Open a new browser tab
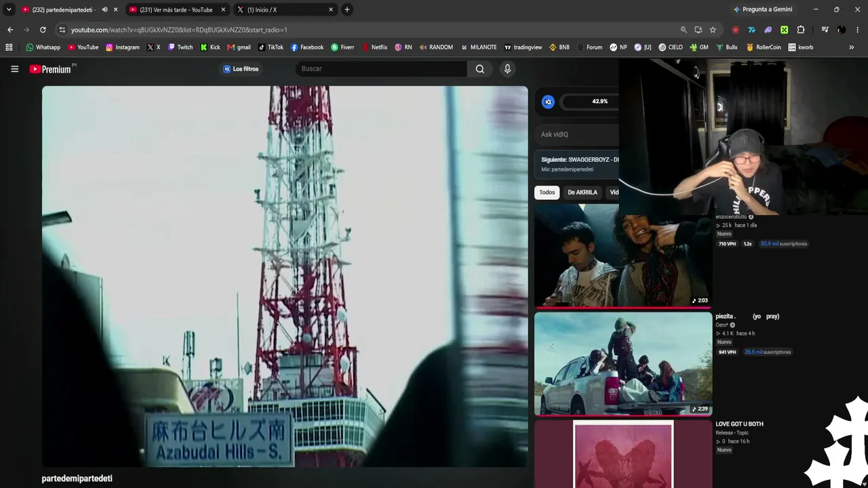 (x=347, y=9)
